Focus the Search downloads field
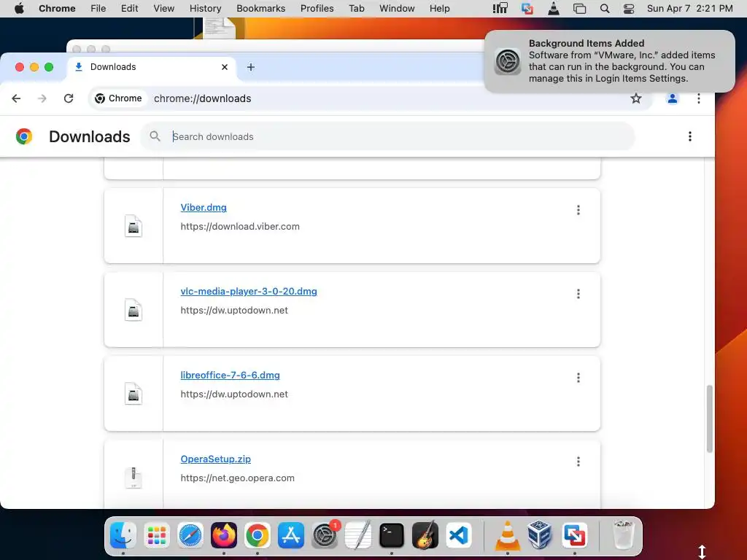 (x=388, y=136)
